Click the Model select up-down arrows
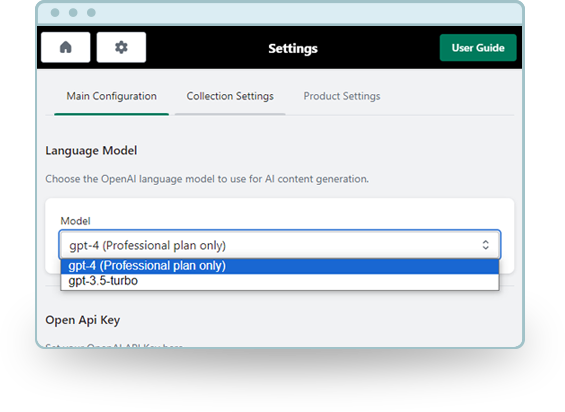 pyautogui.click(x=485, y=245)
